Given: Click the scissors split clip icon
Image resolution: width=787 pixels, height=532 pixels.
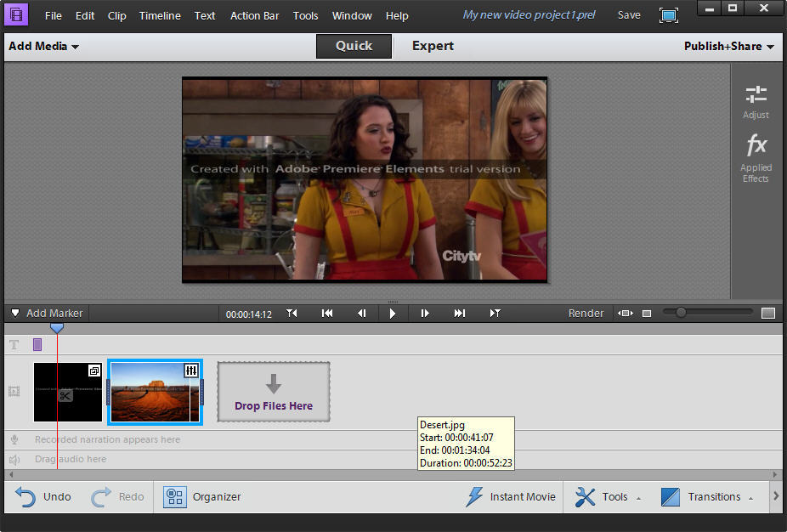Looking at the screenshot, I should click(65, 395).
